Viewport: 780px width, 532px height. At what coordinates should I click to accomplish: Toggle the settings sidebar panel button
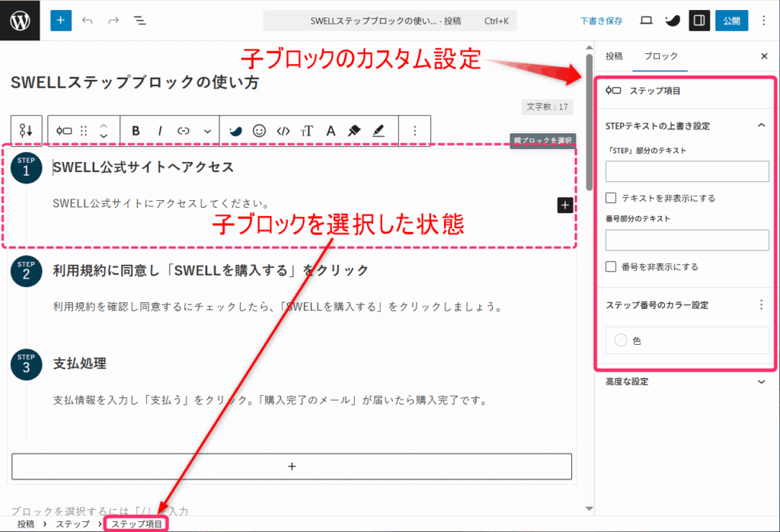coord(699,21)
